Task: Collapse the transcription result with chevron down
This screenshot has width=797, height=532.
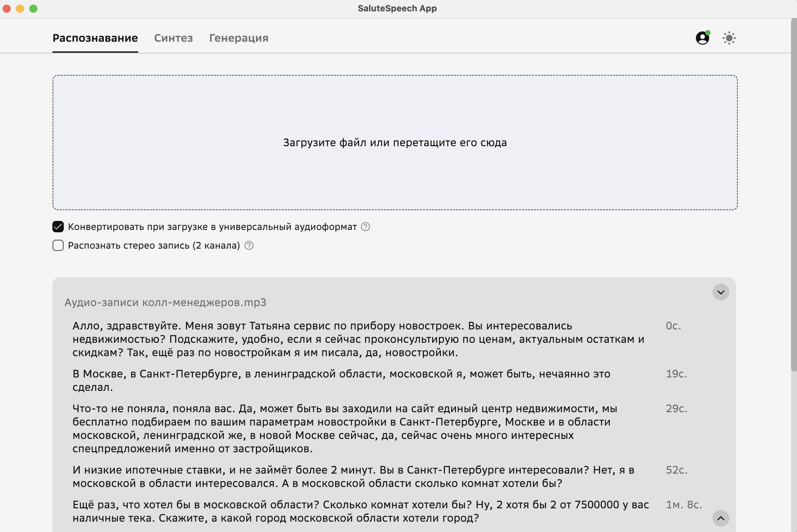Action: pyautogui.click(x=720, y=292)
